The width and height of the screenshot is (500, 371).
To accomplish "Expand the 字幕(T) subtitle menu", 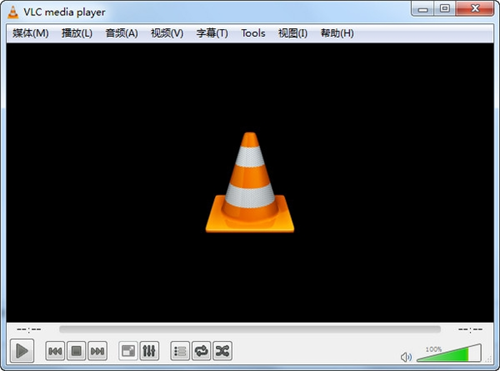I will point(212,33).
